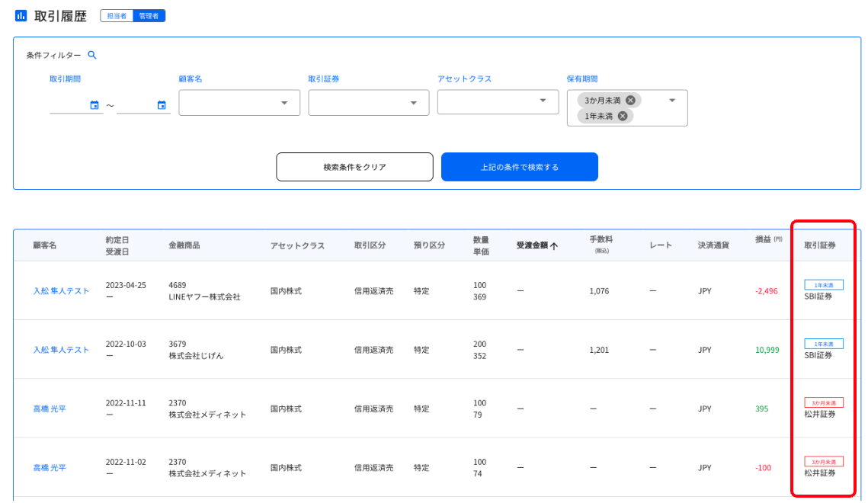
Task: Click the 3か月未満 badge in 2022-11-11 row
Action: [x=824, y=403]
